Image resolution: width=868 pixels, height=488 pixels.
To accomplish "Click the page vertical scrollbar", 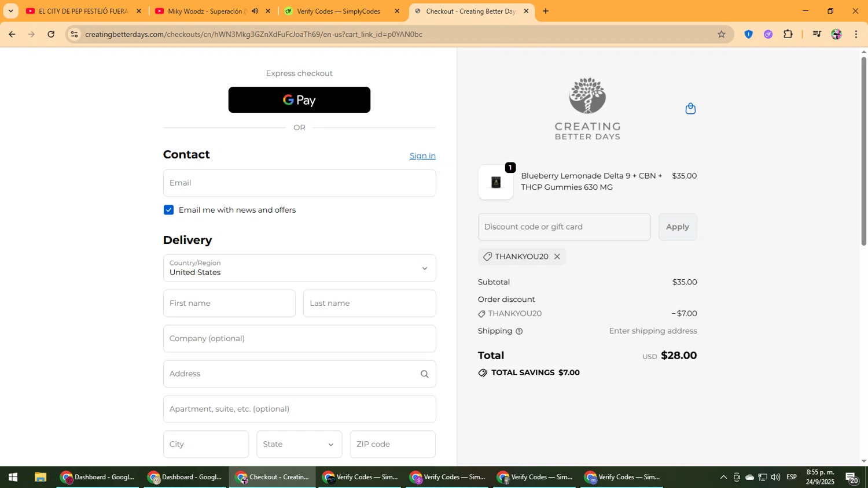I will pyautogui.click(x=863, y=151).
